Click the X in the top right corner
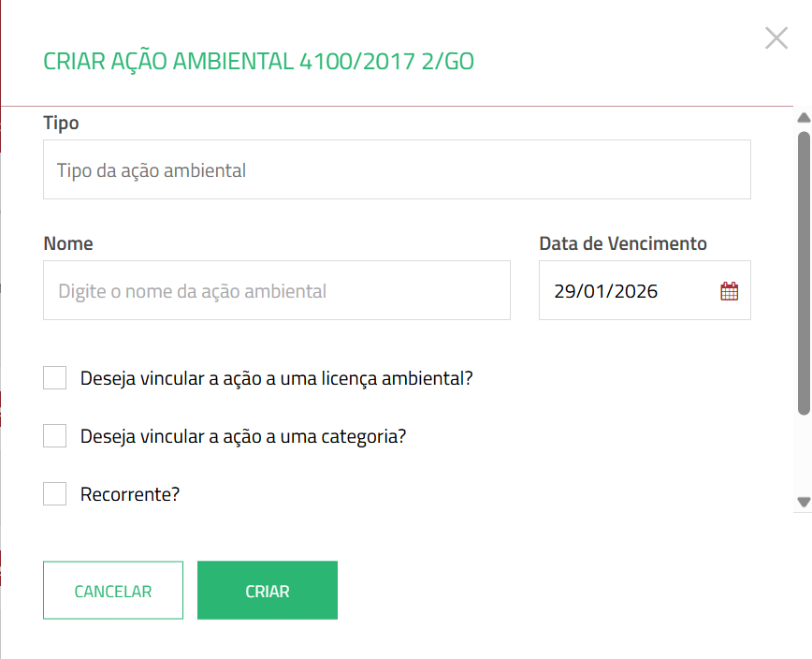The image size is (812, 659). pyautogui.click(x=776, y=38)
